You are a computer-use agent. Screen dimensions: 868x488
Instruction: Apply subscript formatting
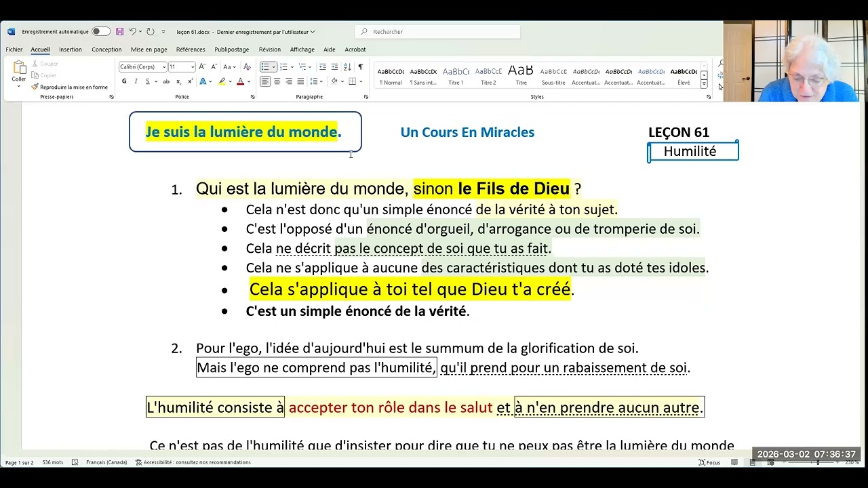[x=178, y=81]
